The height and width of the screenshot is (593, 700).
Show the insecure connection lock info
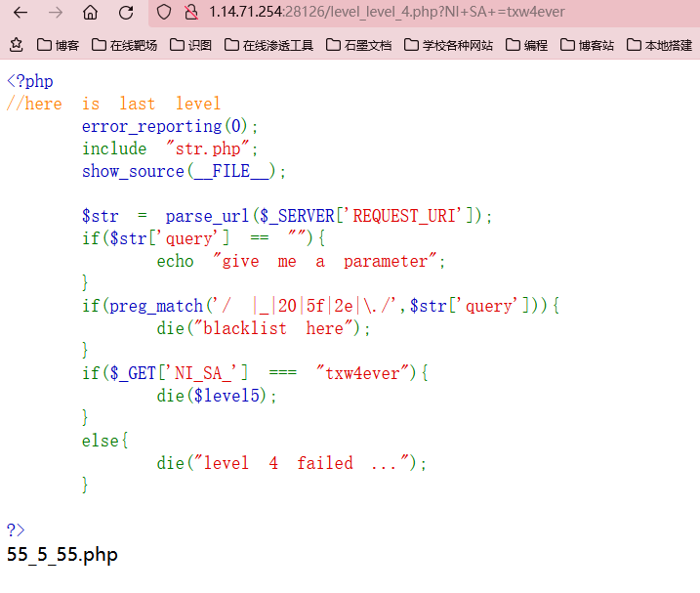coord(191,12)
